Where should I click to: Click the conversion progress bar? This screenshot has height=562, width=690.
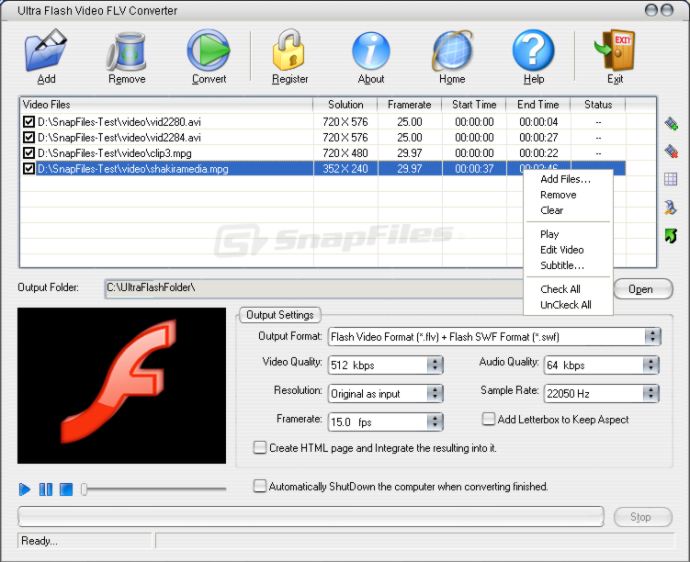coord(311,516)
